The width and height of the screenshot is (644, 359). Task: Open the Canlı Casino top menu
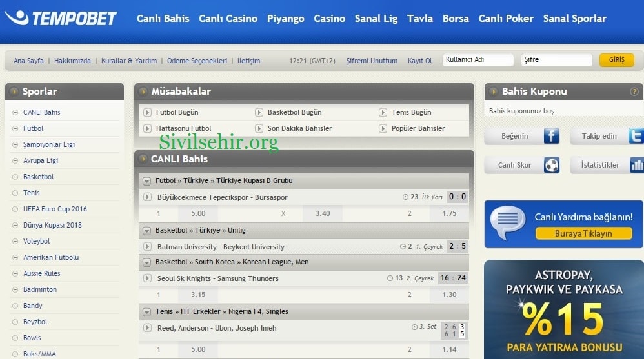(228, 19)
